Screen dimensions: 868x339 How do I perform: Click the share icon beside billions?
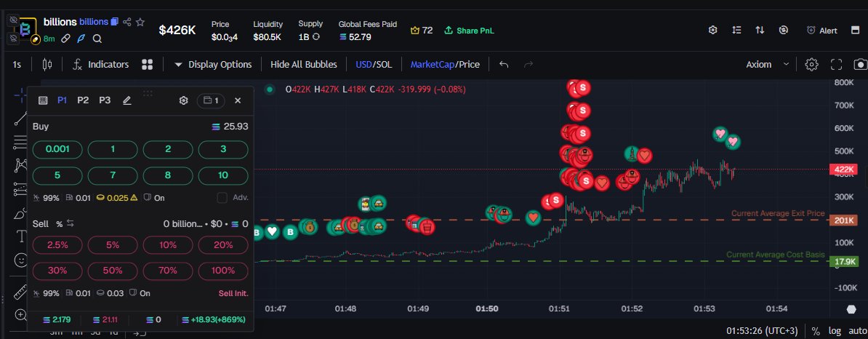coord(127,22)
